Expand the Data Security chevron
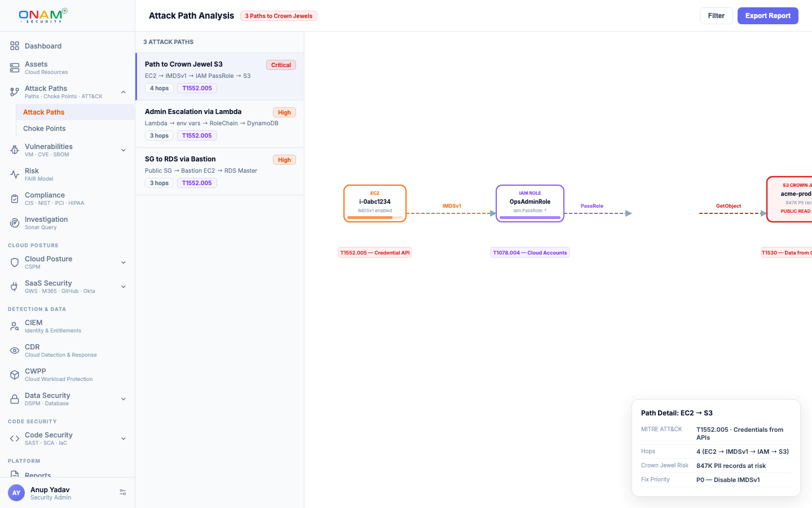 (x=123, y=399)
